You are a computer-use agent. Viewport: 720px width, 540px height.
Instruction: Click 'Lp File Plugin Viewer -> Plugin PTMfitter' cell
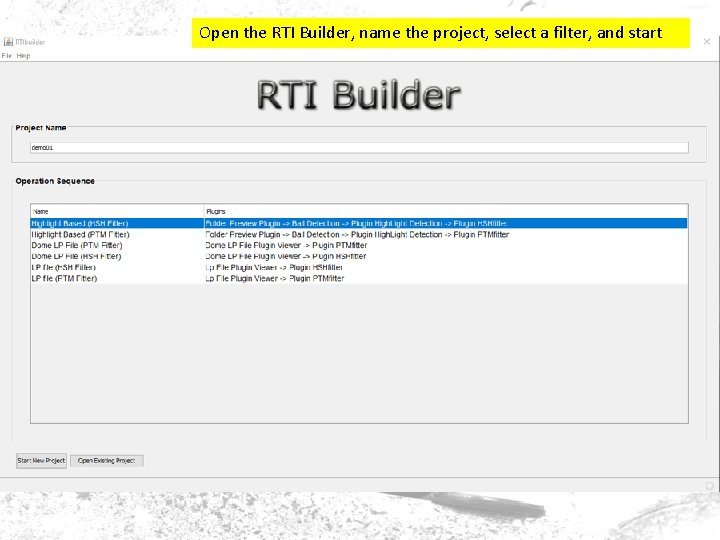coord(446,278)
